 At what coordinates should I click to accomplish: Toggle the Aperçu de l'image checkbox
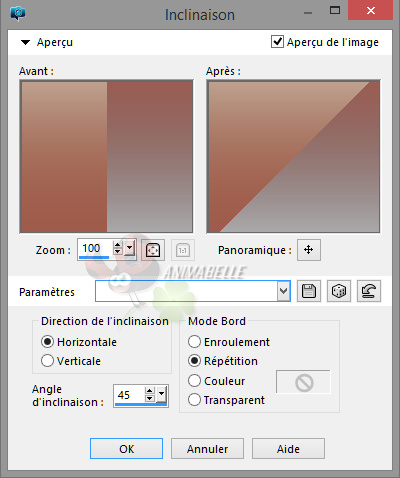tap(277, 42)
